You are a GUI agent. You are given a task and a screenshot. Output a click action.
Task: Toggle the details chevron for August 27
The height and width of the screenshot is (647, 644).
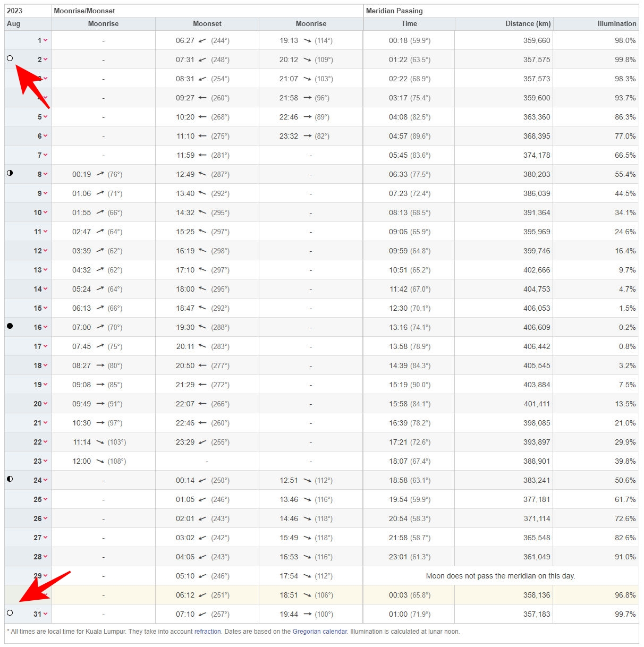(x=46, y=538)
